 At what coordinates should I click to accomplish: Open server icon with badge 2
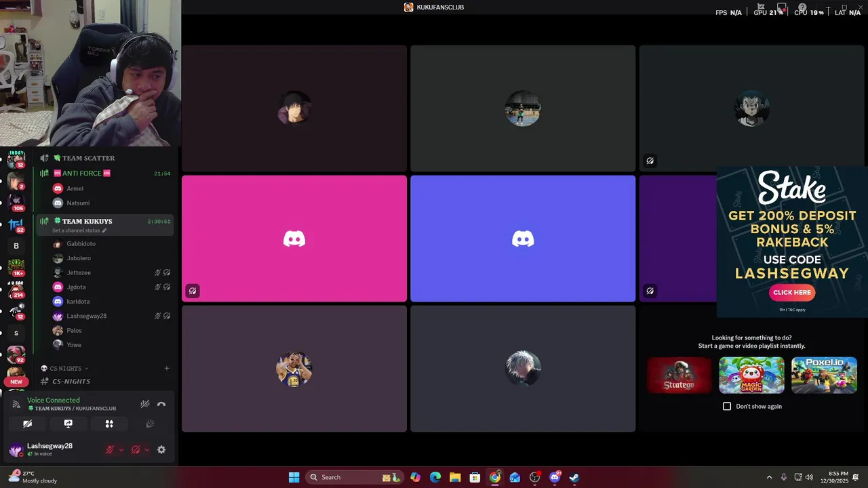tap(16, 181)
